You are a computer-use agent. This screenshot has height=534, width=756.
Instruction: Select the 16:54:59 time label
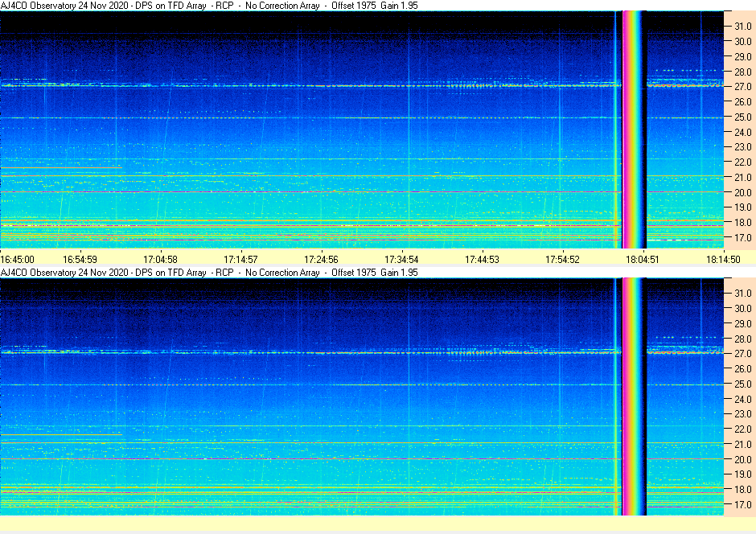[x=80, y=259]
